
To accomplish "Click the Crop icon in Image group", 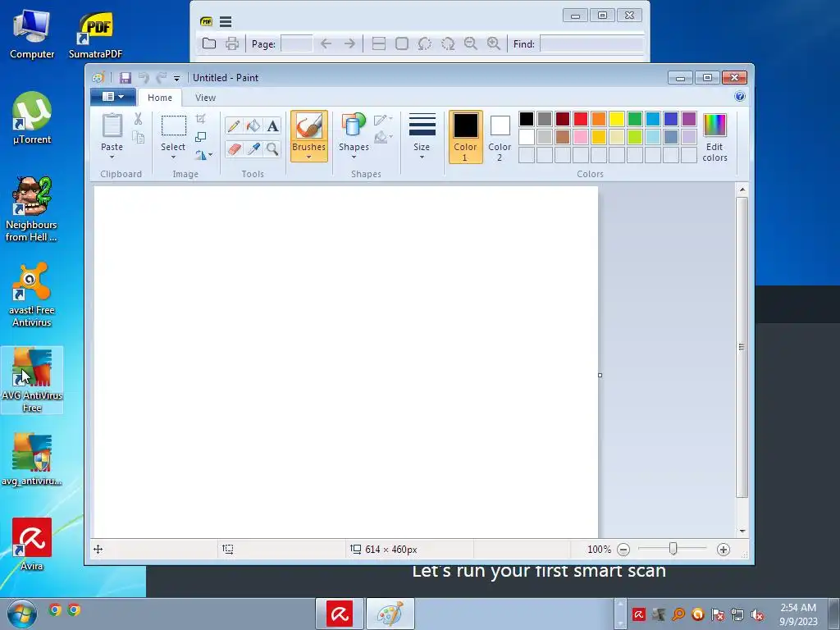I will pyautogui.click(x=201, y=119).
